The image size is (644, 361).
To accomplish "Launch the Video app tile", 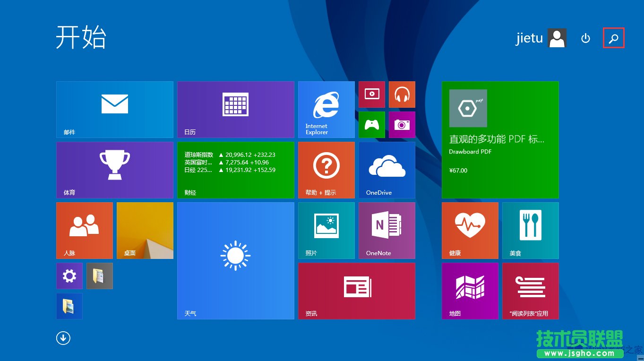I will 371,94.
